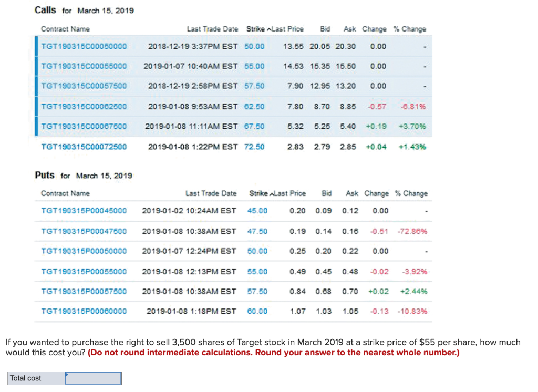Click the blue marker beside TGT190315C00055000

pos(37,66)
